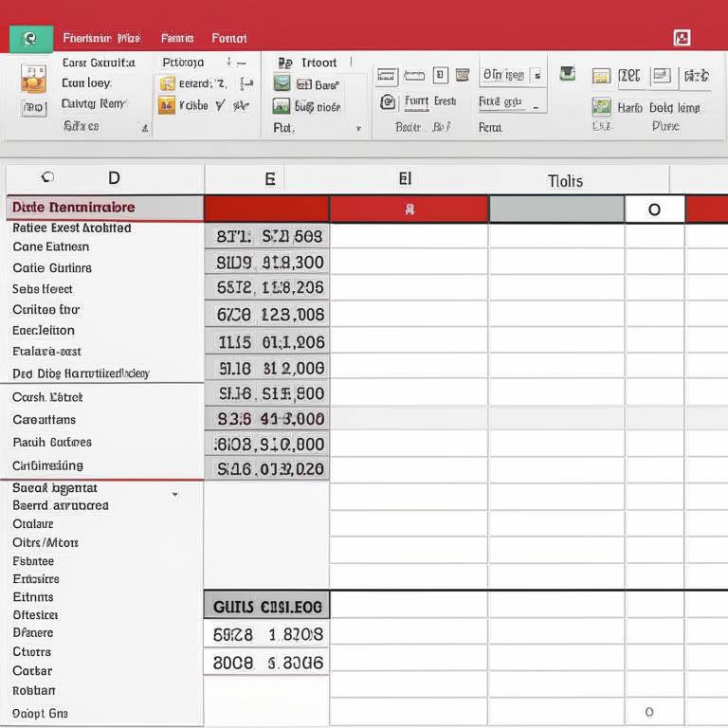Click the 'Claivtgr Reny' command
Screen dimensions: 728x728
tap(93, 103)
